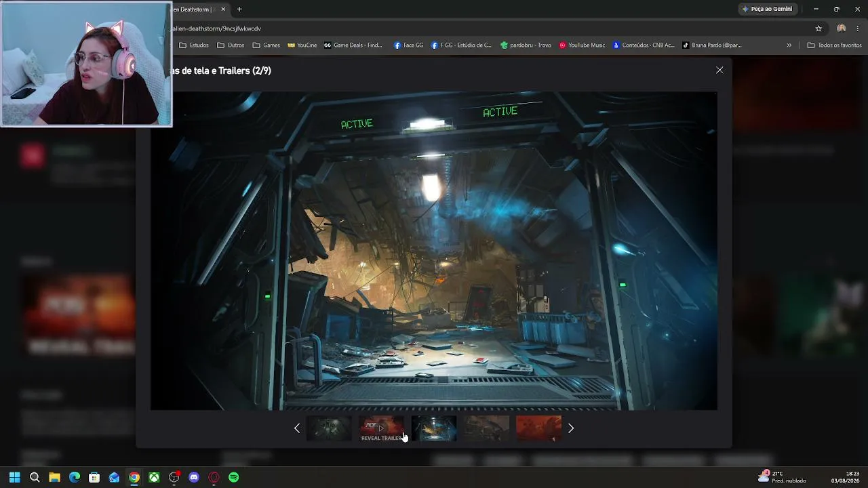Click the main corridor screenshot image
The image size is (868, 488).
pos(433,251)
